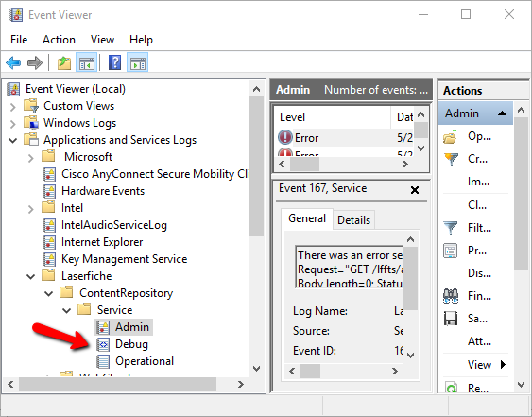
Task: Click the Back arrow toolbar icon
Action: pyautogui.click(x=13, y=62)
